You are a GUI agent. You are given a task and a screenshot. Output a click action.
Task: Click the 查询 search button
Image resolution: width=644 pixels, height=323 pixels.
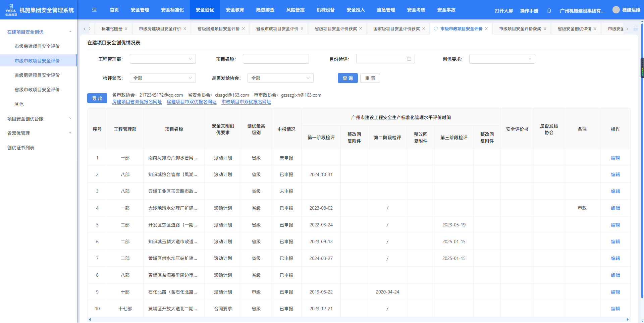347,78
